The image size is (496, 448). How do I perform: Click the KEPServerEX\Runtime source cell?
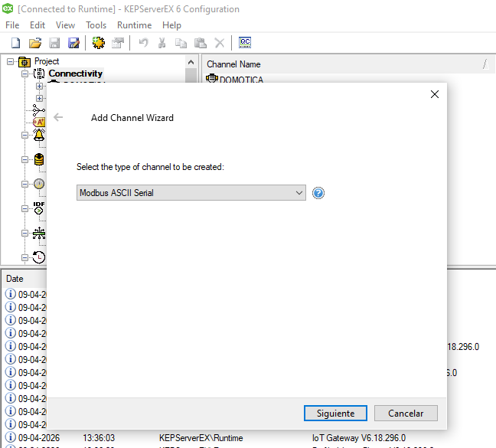pyautogui.click(x=201, y=438)
